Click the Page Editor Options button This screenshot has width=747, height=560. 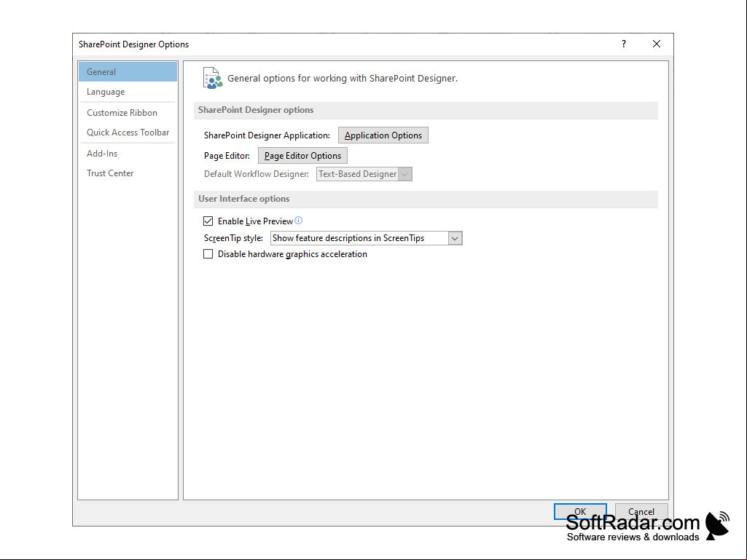302,156
